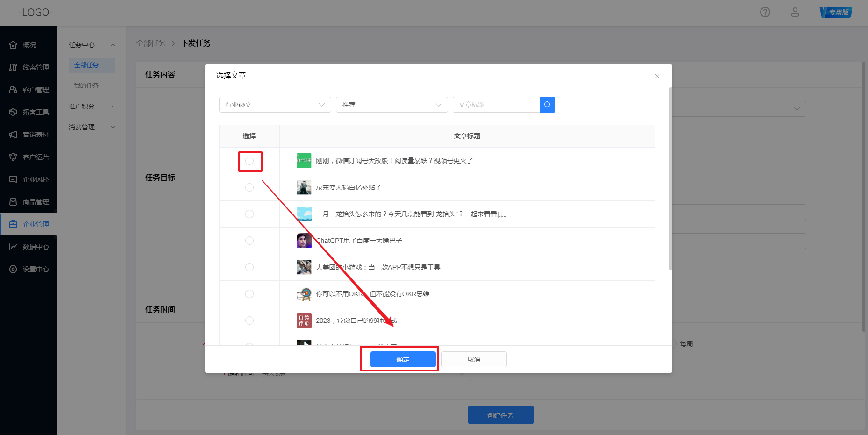Close the 选择文章 dialog

tap(657, 76)
